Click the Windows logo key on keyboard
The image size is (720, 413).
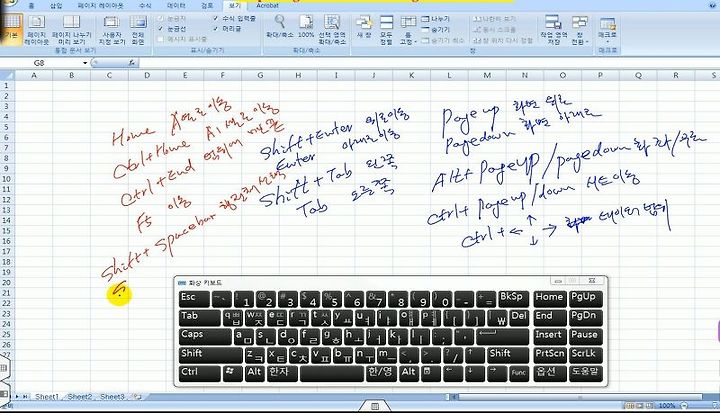pyautogui.click(x=232, y=373)
